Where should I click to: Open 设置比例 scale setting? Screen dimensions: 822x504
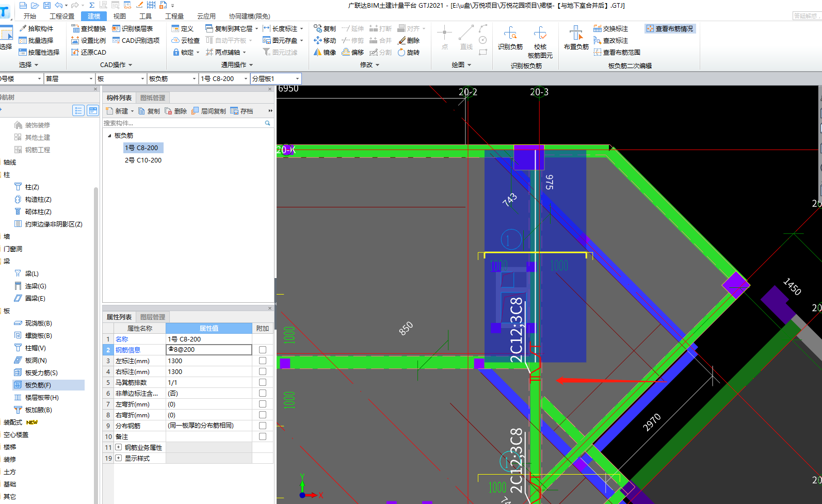point(89,40)
